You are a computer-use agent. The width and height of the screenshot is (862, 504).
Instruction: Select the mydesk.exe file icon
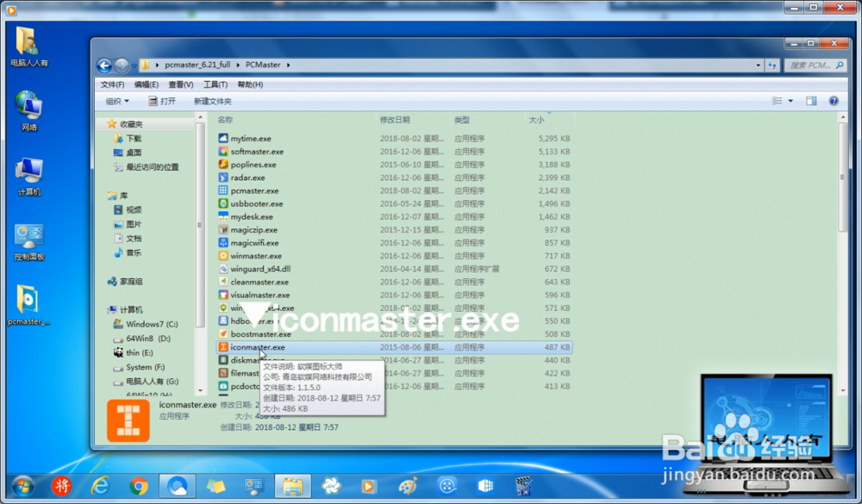(222, 216)
